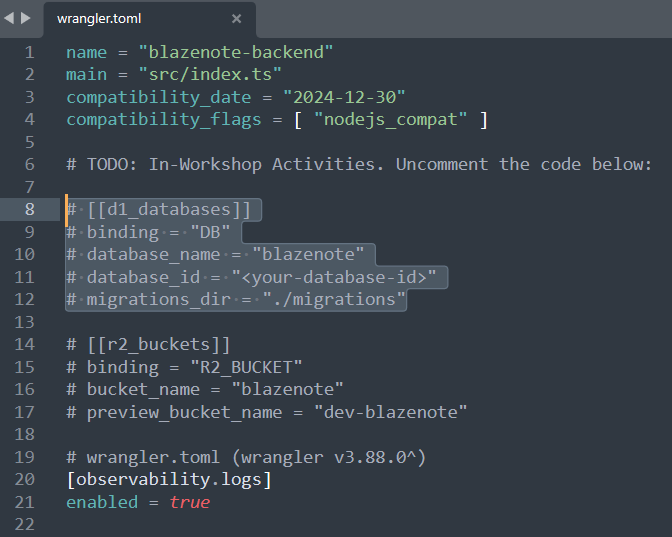Click the compatibility_flags key

pos(164,120)
